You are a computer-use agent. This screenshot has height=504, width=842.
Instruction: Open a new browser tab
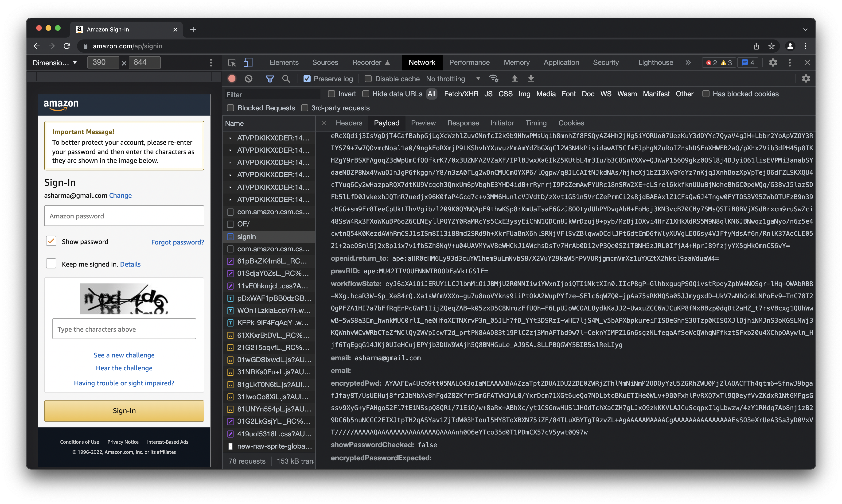tap(193, 30)
